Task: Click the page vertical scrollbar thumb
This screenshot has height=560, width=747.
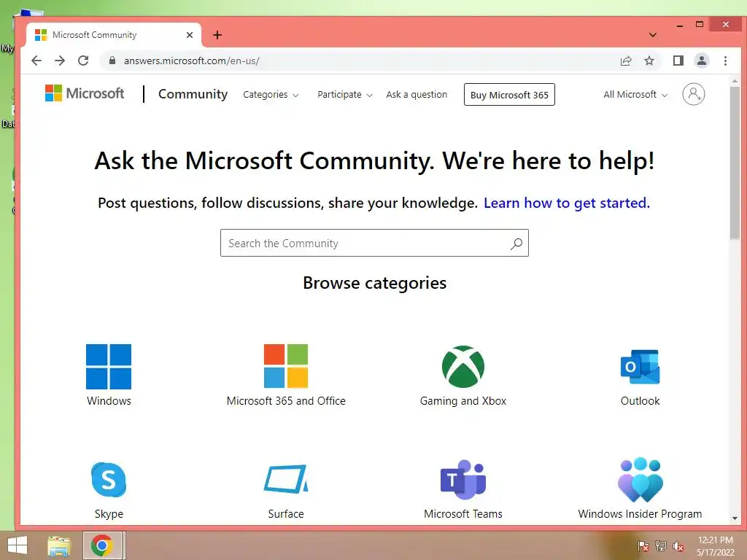Action: [735, 163]
